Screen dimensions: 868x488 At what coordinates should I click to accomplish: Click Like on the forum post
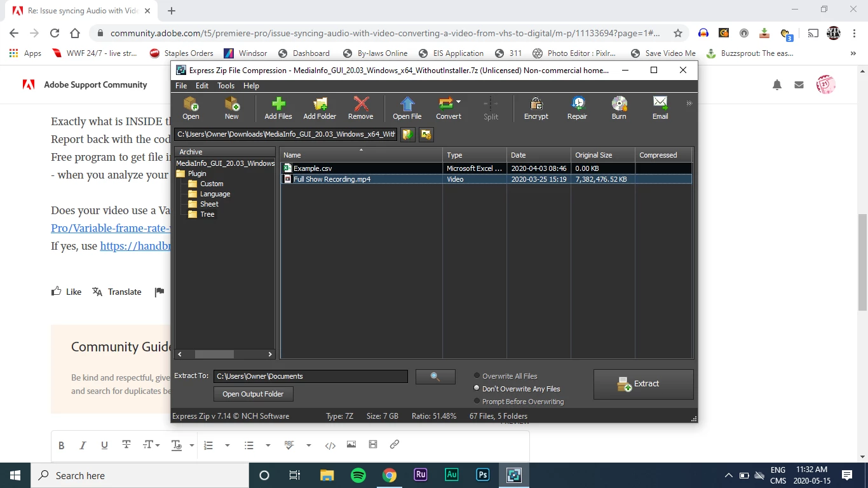click(67, 292)
